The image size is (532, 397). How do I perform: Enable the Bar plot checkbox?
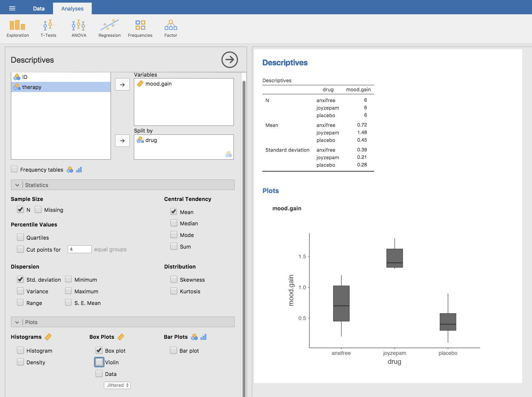pos(173,350)
